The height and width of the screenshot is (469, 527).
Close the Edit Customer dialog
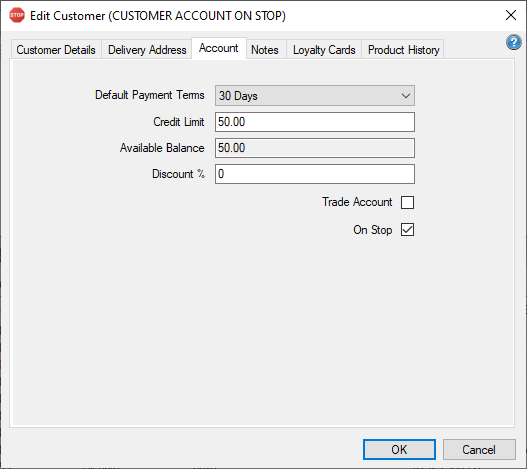coord(511,15)
